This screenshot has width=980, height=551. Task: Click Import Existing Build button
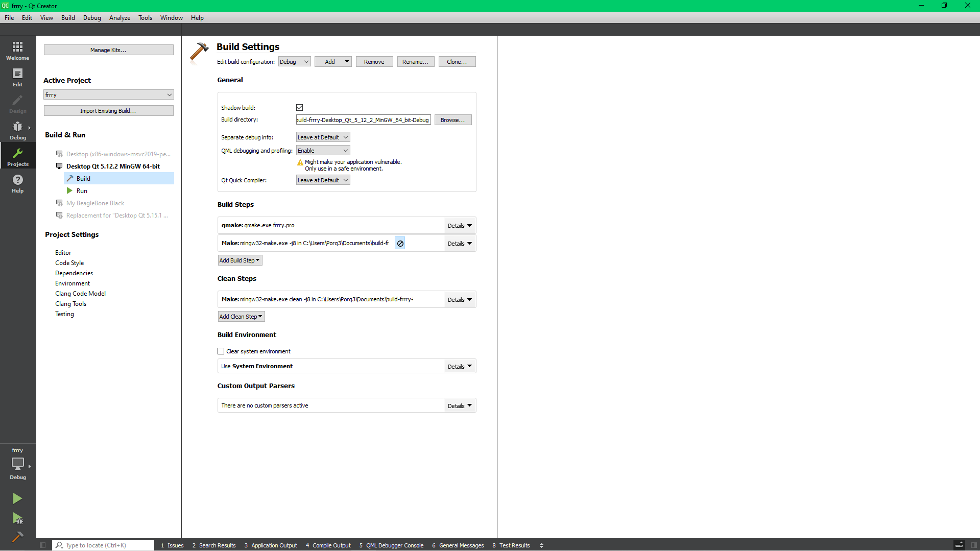109,111
